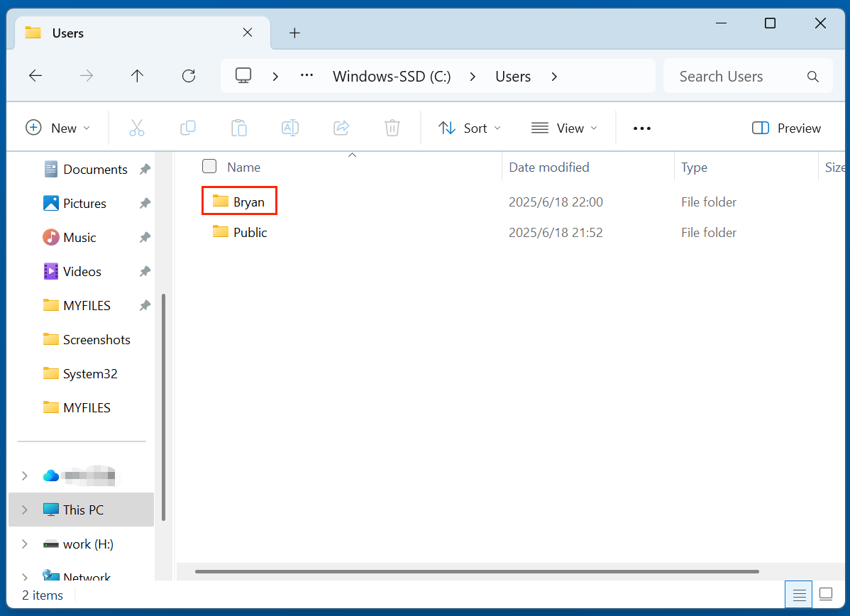Open the See more ellipsis menu

click(641, 128)
